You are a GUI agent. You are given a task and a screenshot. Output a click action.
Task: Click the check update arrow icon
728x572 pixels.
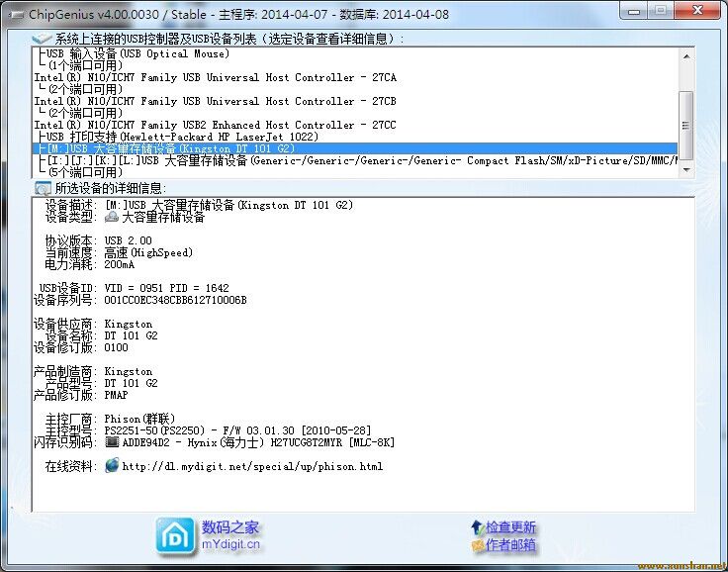point(478,527)
